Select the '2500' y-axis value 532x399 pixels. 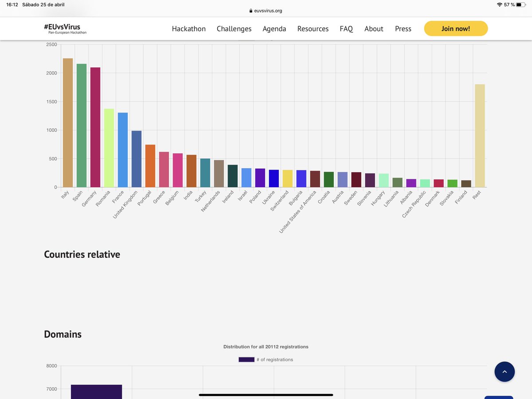[51, 44]
